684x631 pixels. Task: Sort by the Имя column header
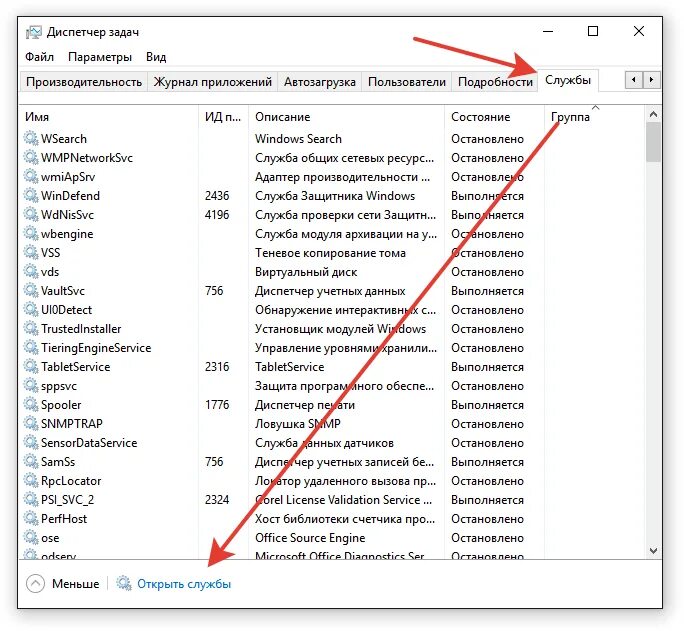pos(109,116)
